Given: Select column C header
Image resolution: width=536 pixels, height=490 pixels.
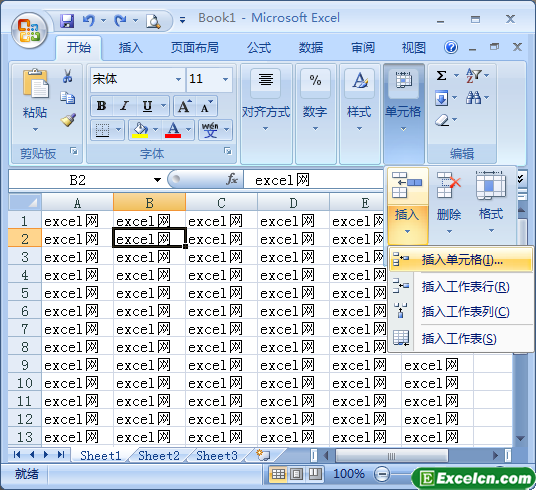Looking at the screenshot, I should [x=222, y=202].
